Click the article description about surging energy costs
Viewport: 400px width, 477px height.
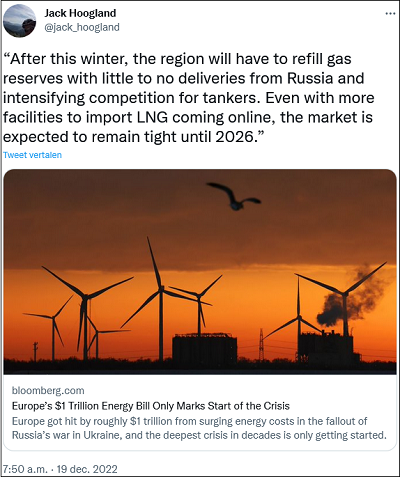pyautogui.click(x=199, y=428)
